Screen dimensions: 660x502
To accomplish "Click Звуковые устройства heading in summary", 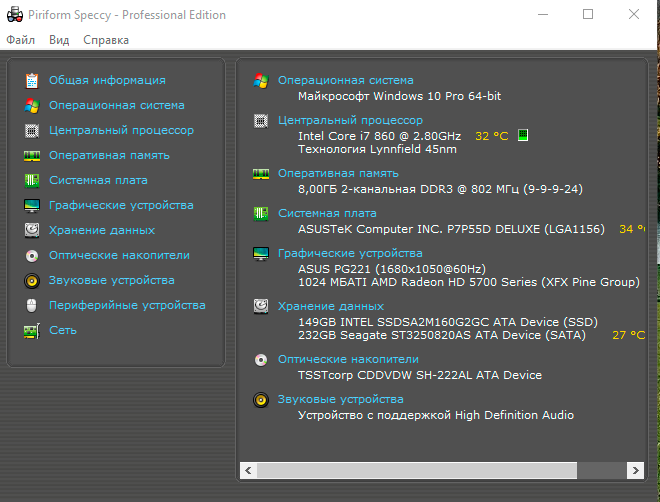I will pos(340,399).
